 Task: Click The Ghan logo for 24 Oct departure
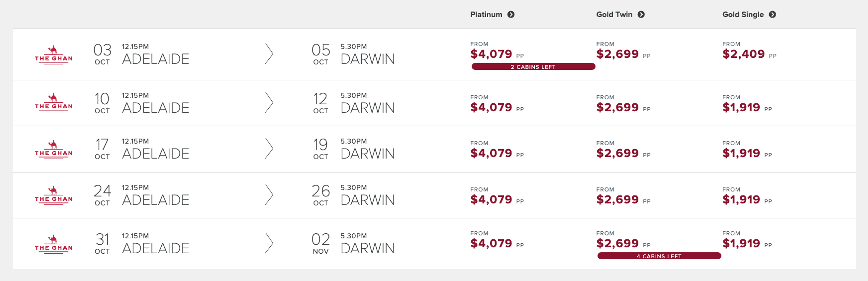54,195
